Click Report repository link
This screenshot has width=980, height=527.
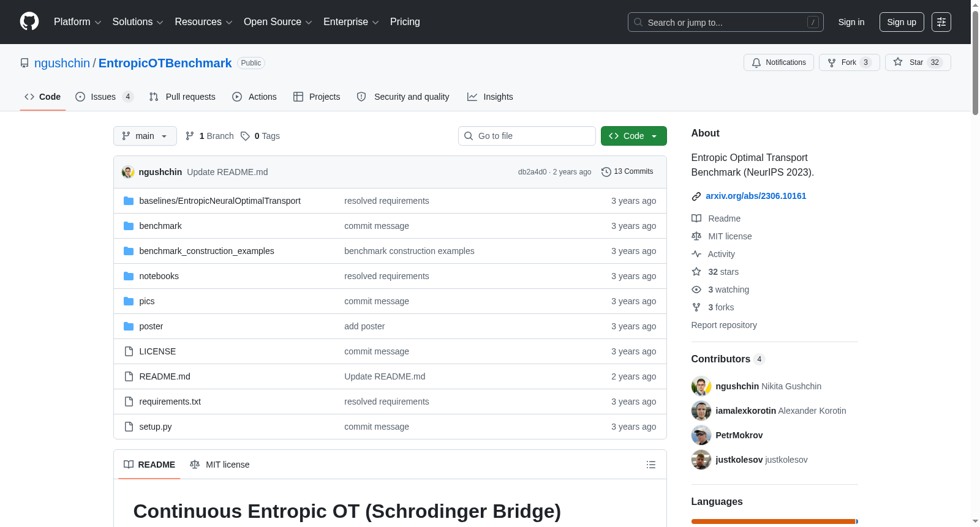pyautogui.click(x=724, y=325)
